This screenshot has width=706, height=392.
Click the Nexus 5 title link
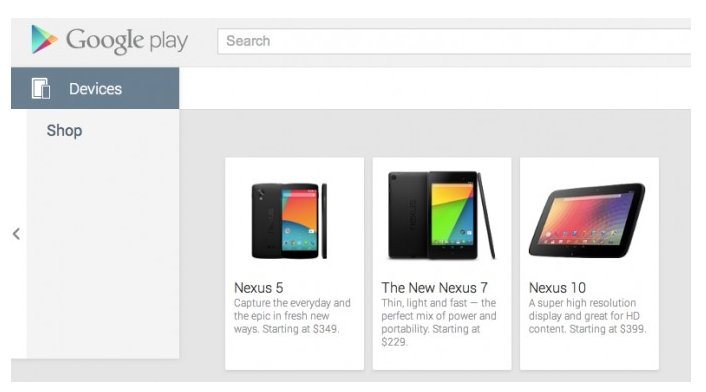[258, 288]
